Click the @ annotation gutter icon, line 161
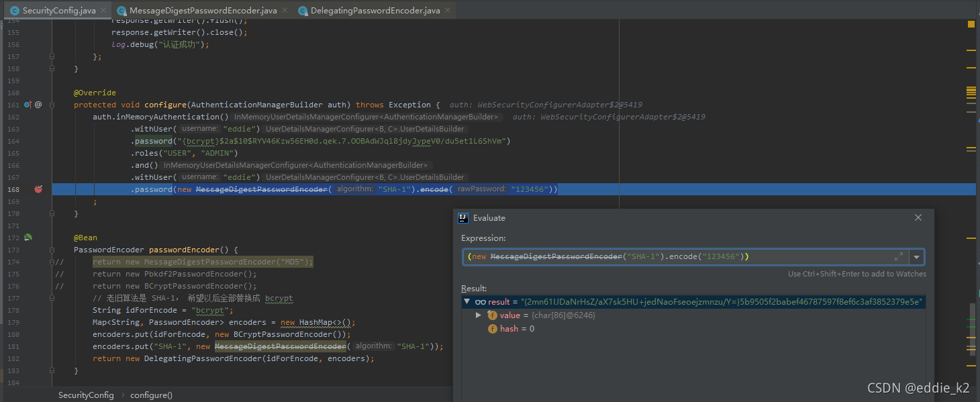980x402 pixels. [x=38, y=105]
